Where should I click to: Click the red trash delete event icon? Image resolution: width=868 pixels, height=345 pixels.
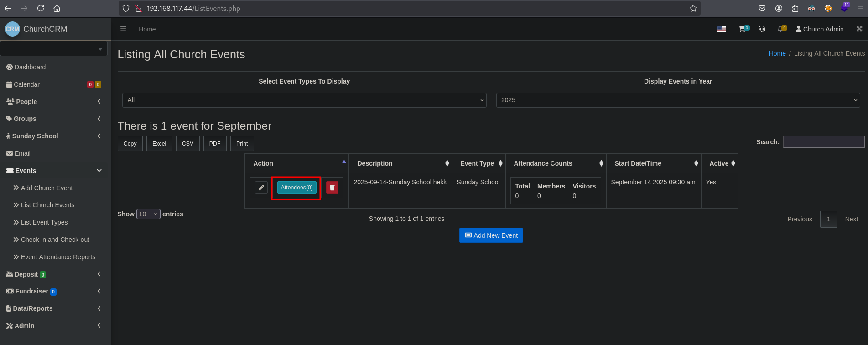332,188
